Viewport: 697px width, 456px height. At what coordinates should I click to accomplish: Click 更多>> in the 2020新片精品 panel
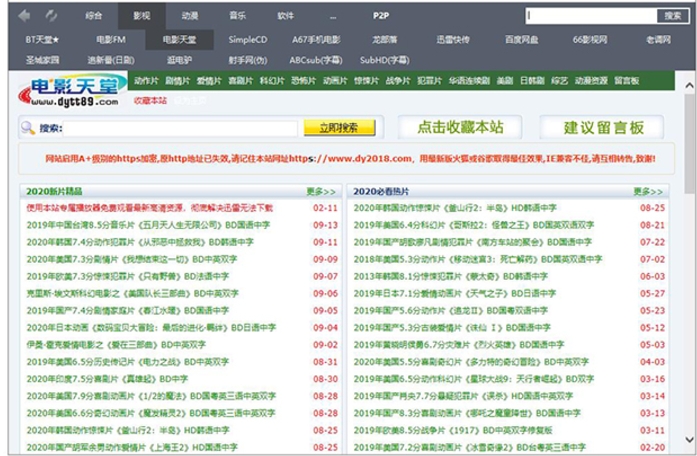[x=321, y=192]
